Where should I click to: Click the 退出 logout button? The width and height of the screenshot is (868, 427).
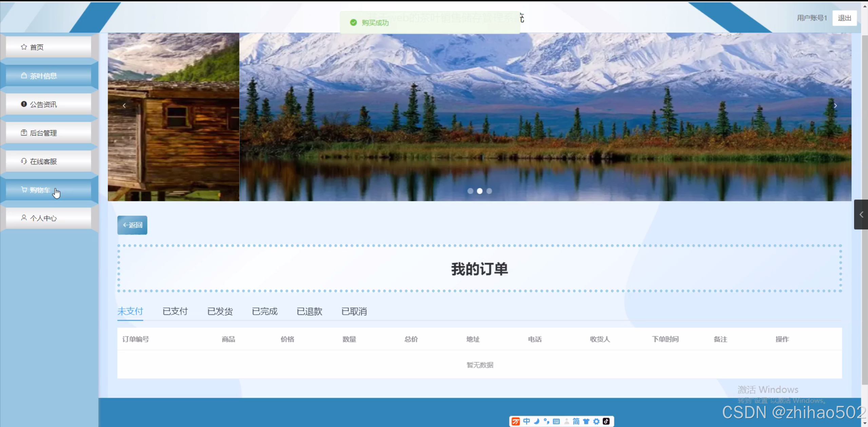point(844,18)
